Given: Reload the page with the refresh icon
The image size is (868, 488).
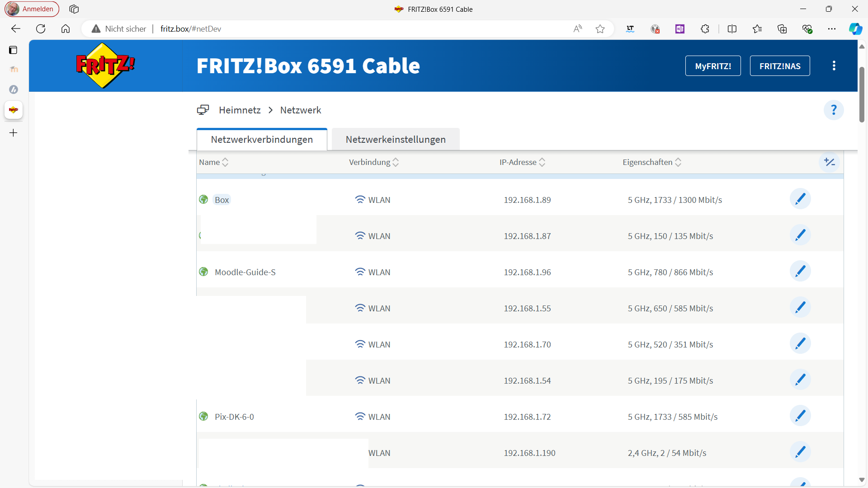Looking at the screenshot, I should 41,29.
